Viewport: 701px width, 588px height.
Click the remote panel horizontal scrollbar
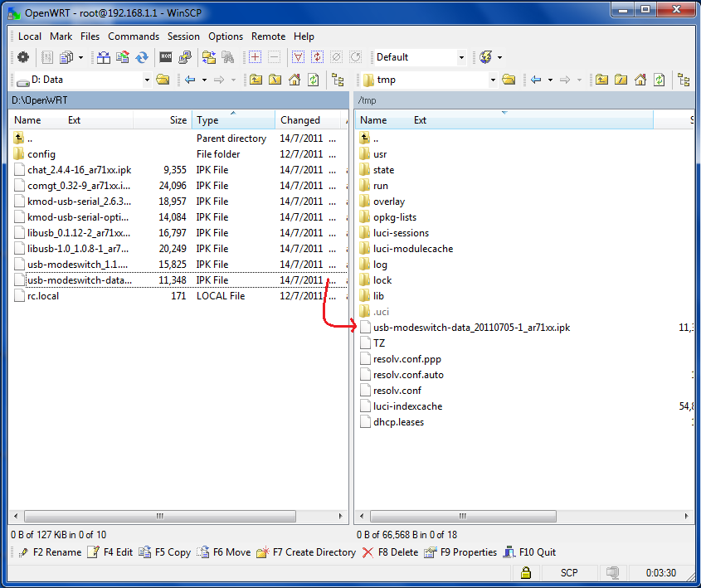coord(463,516)
